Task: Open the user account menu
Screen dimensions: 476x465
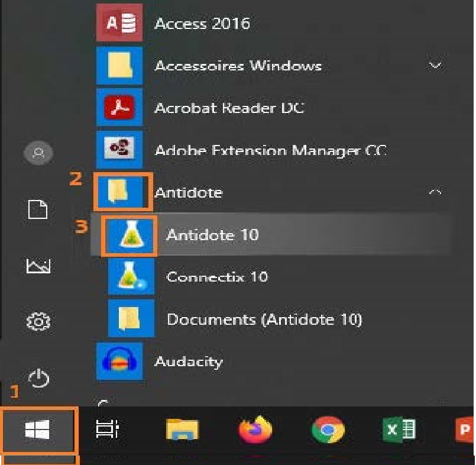Action: [x=38, y=153]
